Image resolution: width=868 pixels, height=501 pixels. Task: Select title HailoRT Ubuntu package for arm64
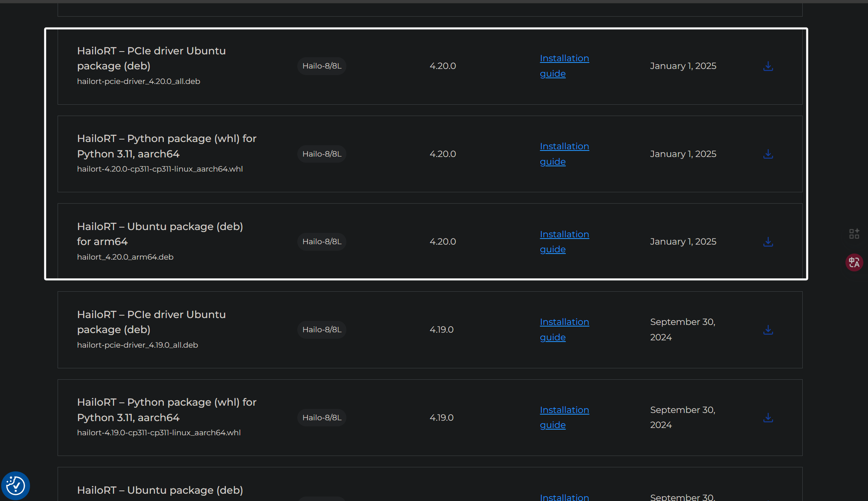pyautogui.click(x=160, y=234)
